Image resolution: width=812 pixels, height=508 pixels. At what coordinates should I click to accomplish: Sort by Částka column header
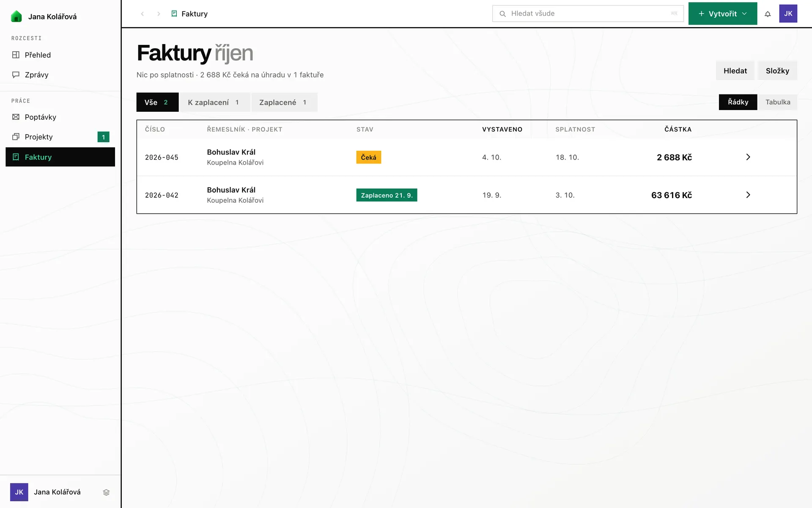678,129
